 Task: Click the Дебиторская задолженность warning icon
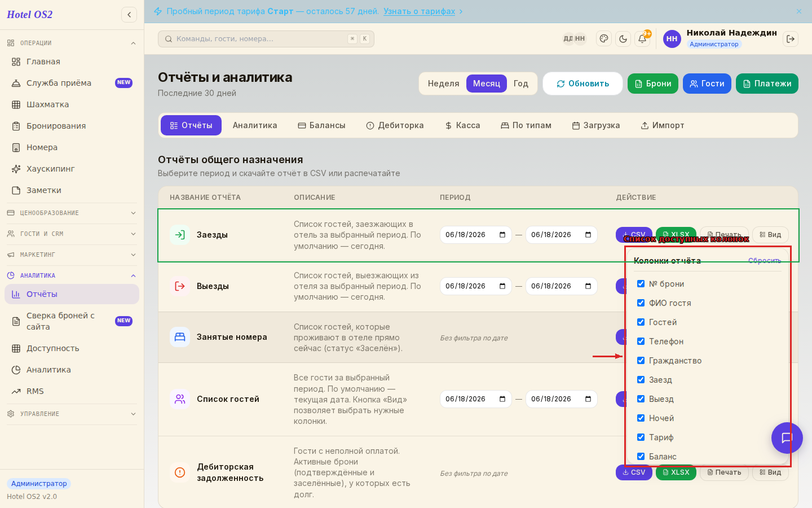point(180,472)
